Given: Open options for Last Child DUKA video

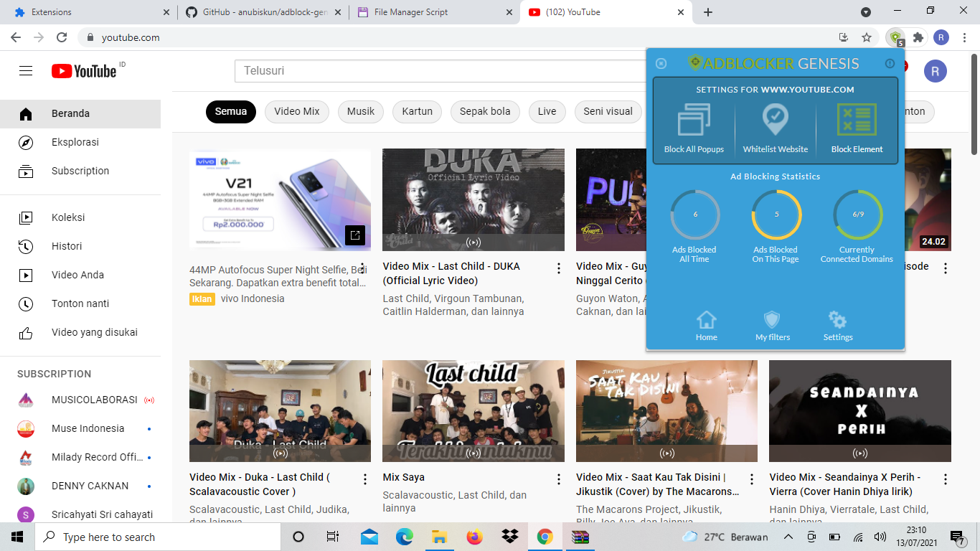Looking at the screenshot, I should tap(559, 268).
